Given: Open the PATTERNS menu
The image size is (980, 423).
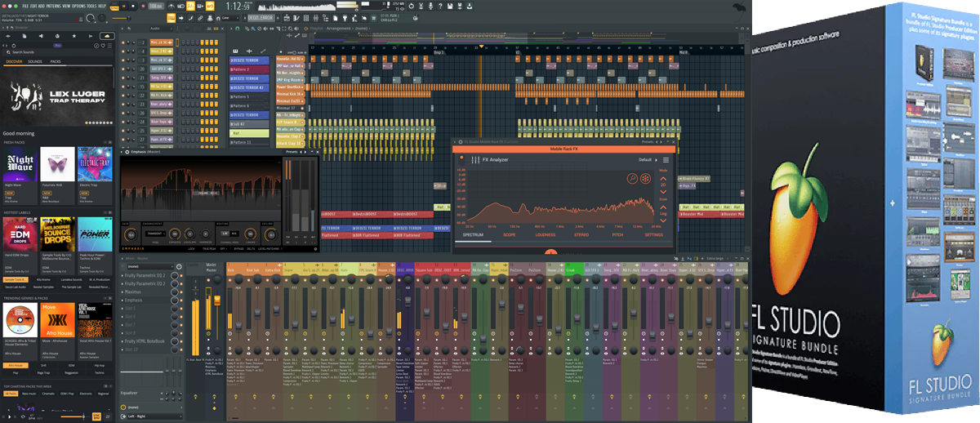Looking at the screenshot, I should coord(54,6).
